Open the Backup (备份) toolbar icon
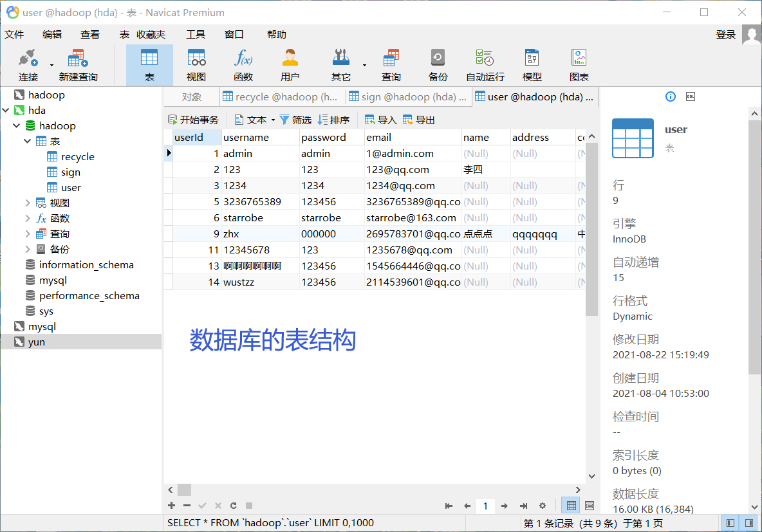 pos(438,65)
